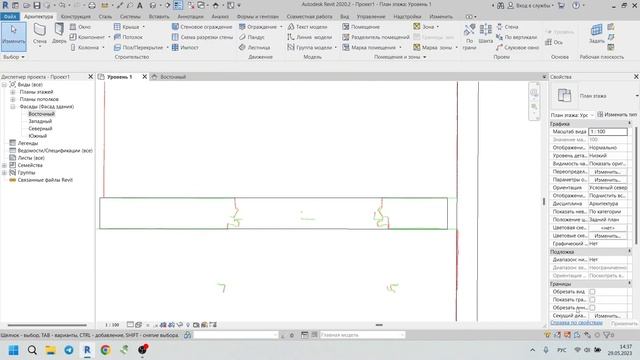Activate the Колонна (Column) tool

coord(84,47)
